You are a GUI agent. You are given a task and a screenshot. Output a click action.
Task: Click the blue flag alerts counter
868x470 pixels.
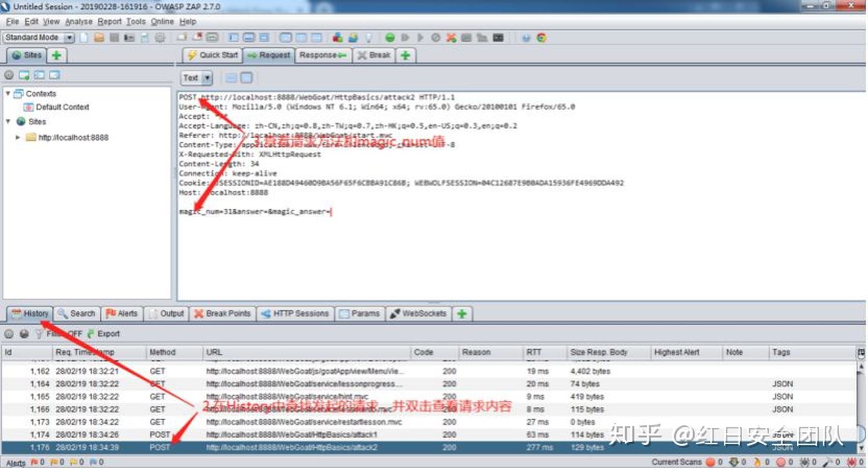[x=96, y=463]
